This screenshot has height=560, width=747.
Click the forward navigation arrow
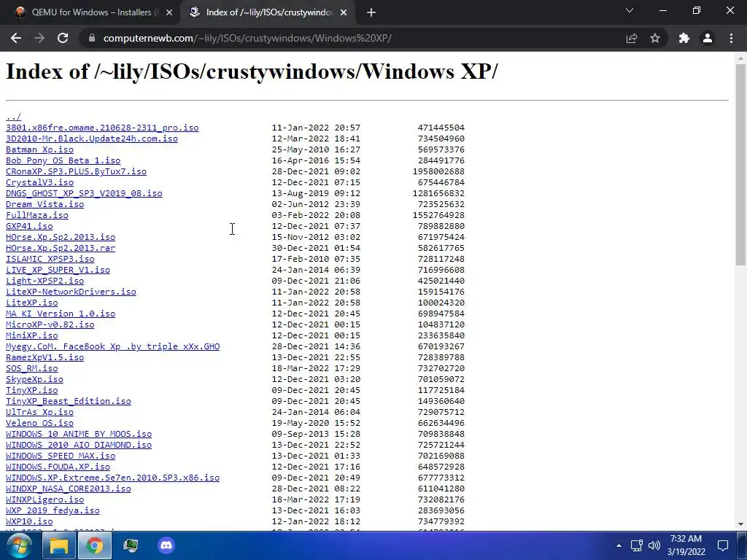39,38
